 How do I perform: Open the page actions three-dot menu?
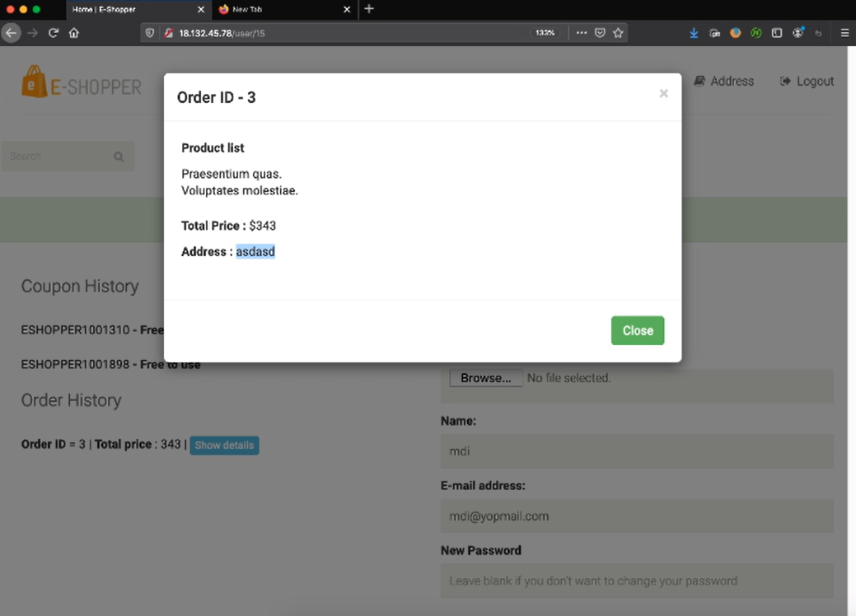coord(582,33)
